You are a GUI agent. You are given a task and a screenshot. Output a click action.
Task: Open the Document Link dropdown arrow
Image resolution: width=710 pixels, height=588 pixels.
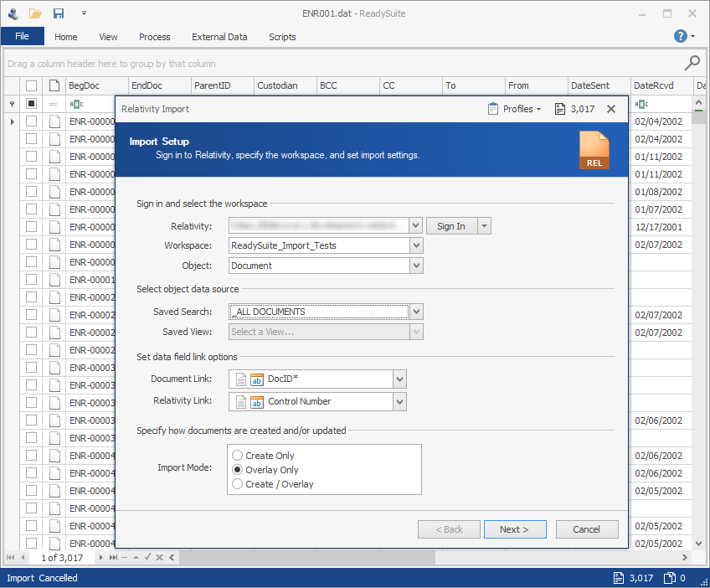pos(399,379)
